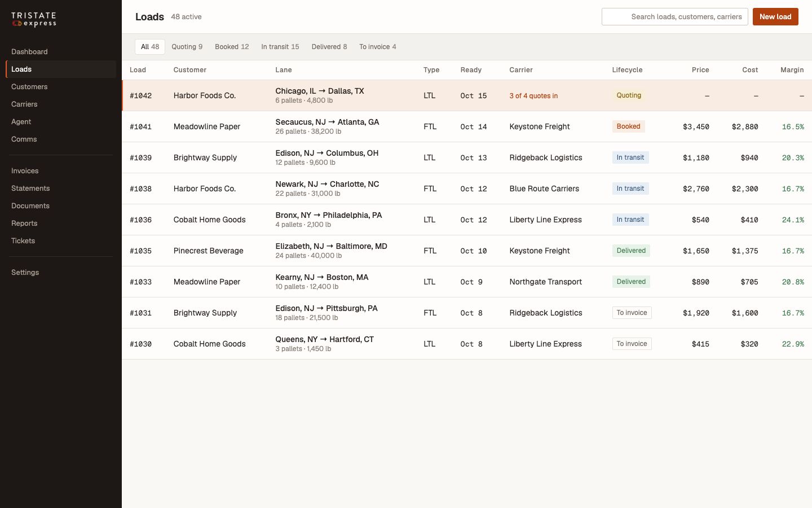
Task: Switch to the Booked 12 tab
Action: pos(232,47)
